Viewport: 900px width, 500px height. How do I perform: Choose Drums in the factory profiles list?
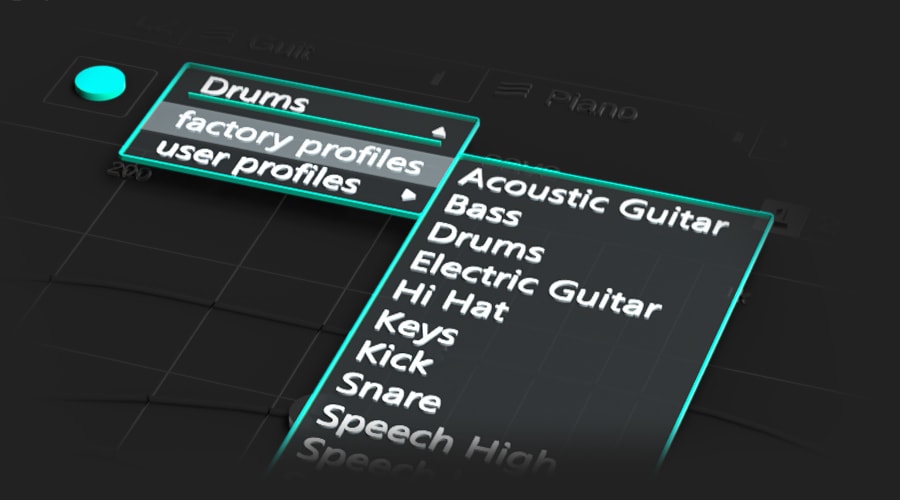point(485,242)
